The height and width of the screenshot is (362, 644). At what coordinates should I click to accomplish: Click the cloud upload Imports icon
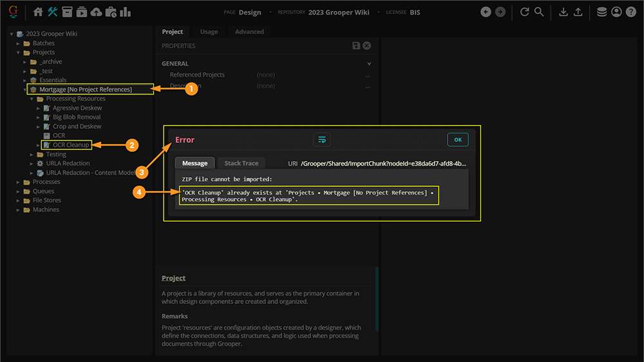coord(96,12)
